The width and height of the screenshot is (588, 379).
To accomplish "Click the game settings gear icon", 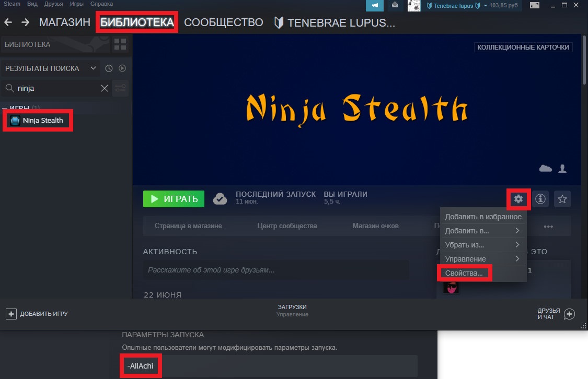I will click(x=518, y=199).
